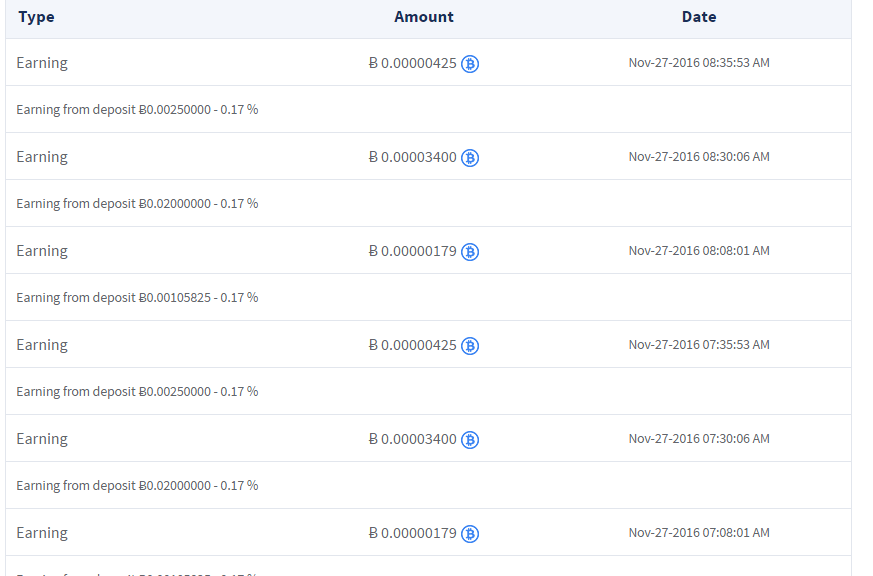Click the timestamp Nov-27-2016 07:35:53 AM
Viewport: 873px width, 576px height.
(x=699, y=345)
